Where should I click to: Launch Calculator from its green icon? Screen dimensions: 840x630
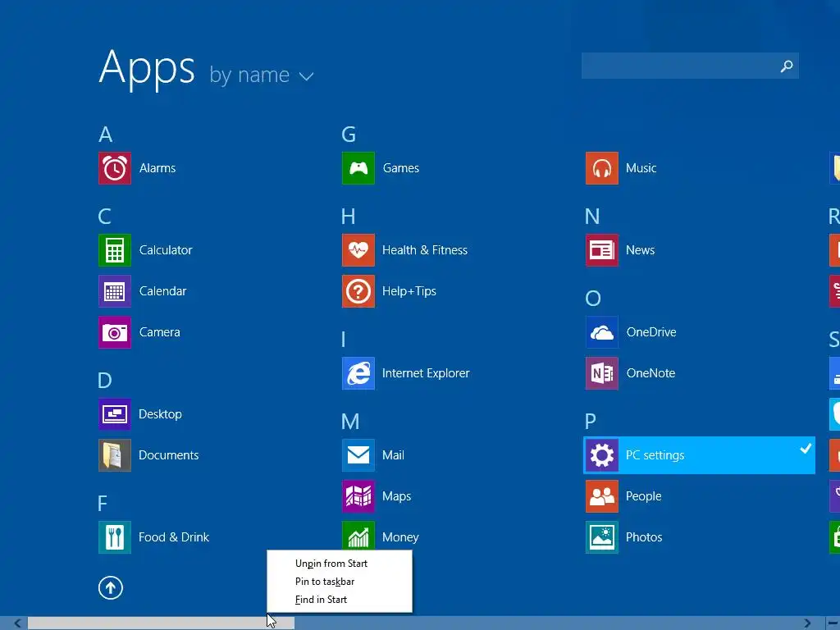pyautogui.click(x=115, y=250)
